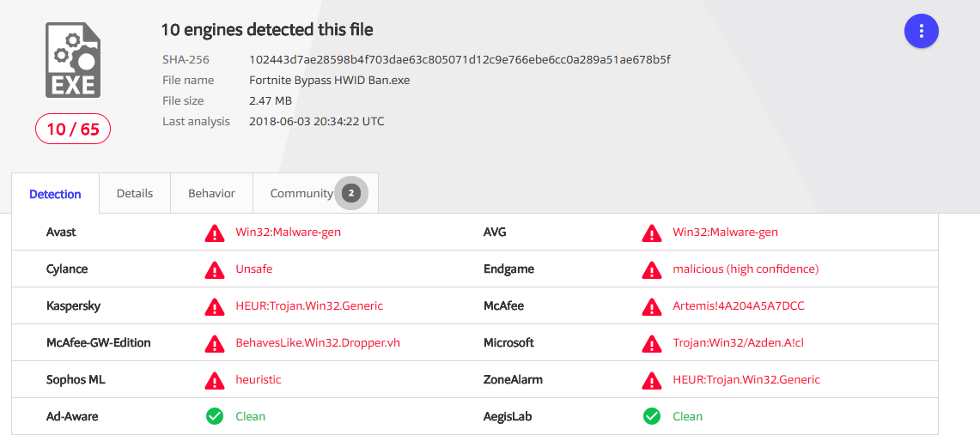Click Kaspersky result HEUR:Trojan.Win32.Generic
This screenshot has height=435, width=980.
click(308, 305)
